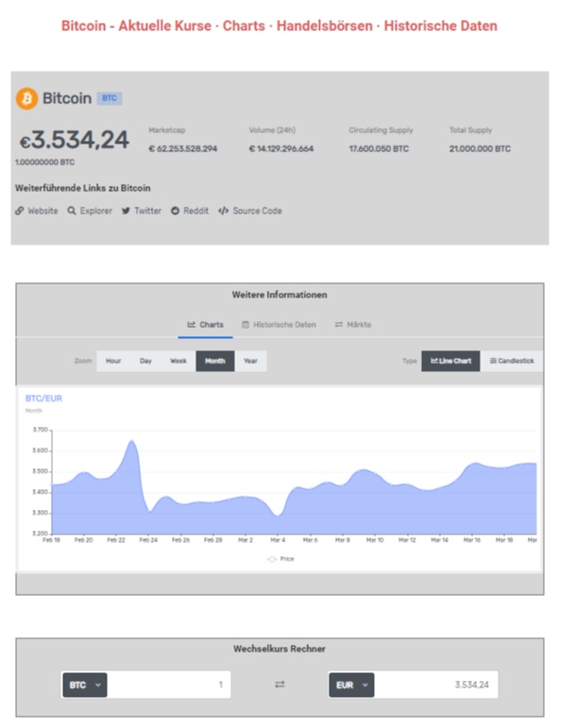The height and width of the screenshot is (728, 575).
Task: Click the EUR amount field showing 3.534,24
Action: tap(436, 686)
